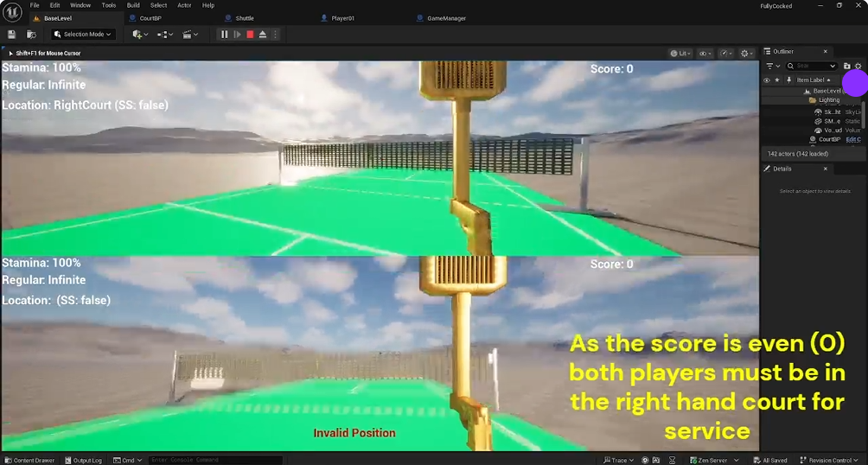Select the Volumetric cloud actor row in the Outliner

812,131
